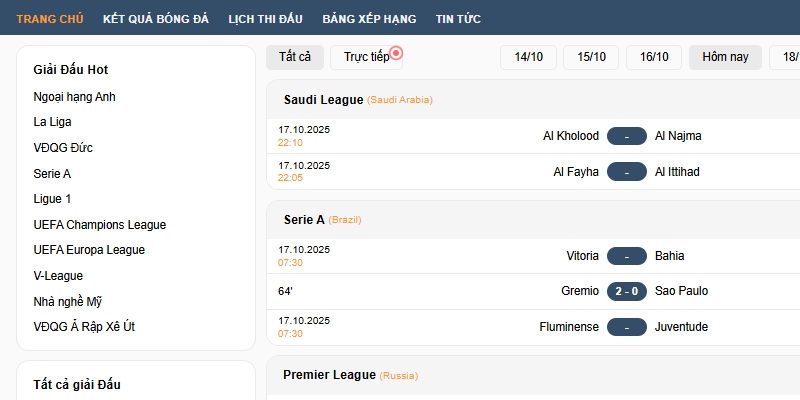The height and width of the screenshot is (400, 800).
Task: Click the live indicator icon beside Trực tiếp
Action: [396, 52]
